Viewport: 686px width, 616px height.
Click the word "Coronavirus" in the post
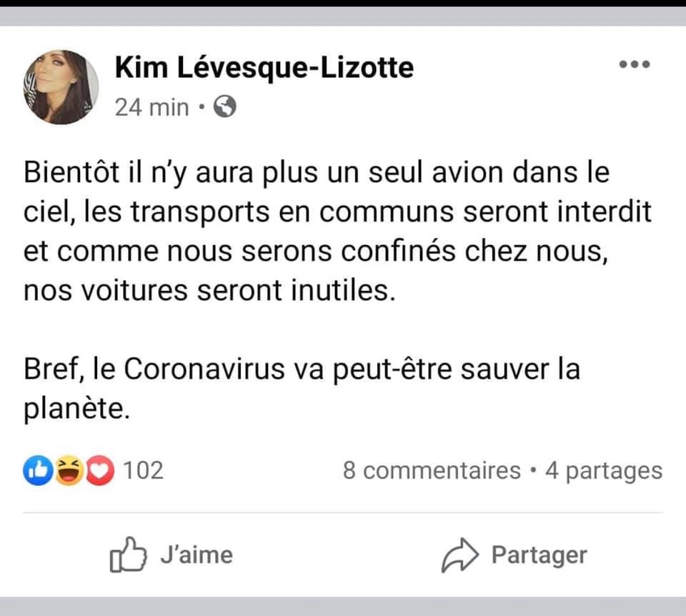204,369
